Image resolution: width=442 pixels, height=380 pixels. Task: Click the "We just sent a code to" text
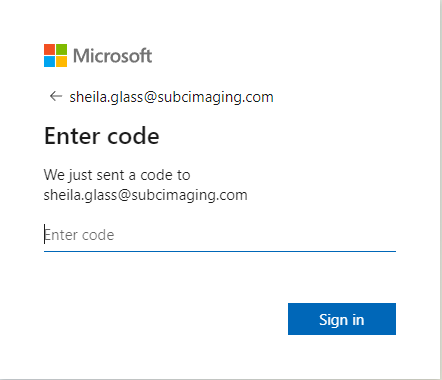click(x=117, y=175)
